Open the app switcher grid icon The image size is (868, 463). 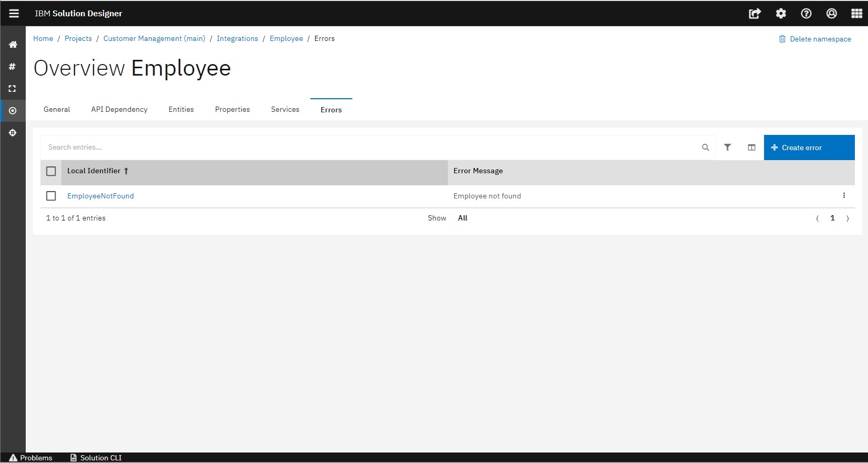[856, 14]
